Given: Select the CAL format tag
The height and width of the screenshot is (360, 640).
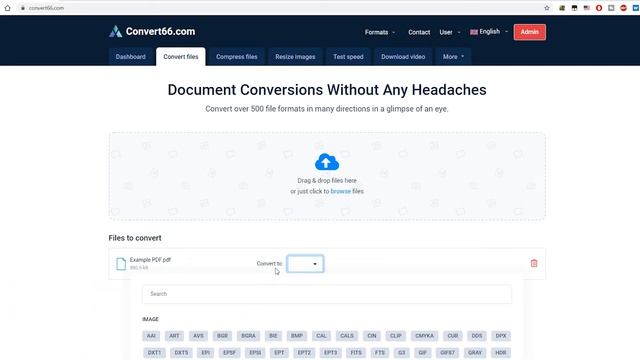Looking at the screenshot, I should tap(321, 336).
